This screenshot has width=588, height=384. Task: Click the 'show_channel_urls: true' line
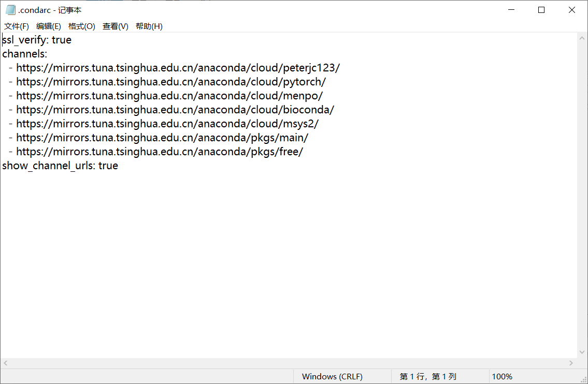click(60, 166)
